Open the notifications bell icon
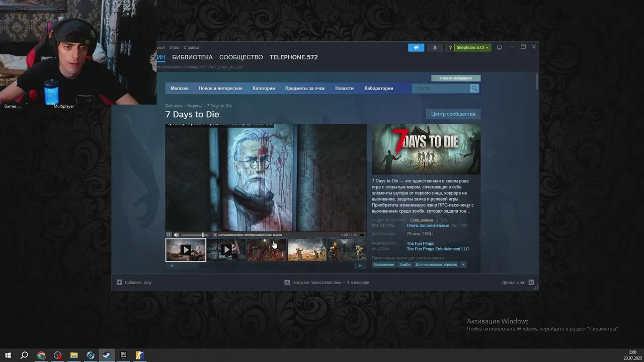The image size is (644, 362). pyautogui.click(x=435, y=47)
